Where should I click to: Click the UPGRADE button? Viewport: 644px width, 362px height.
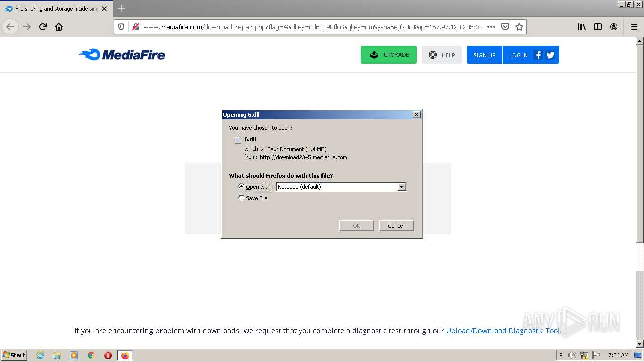(388, 55)
